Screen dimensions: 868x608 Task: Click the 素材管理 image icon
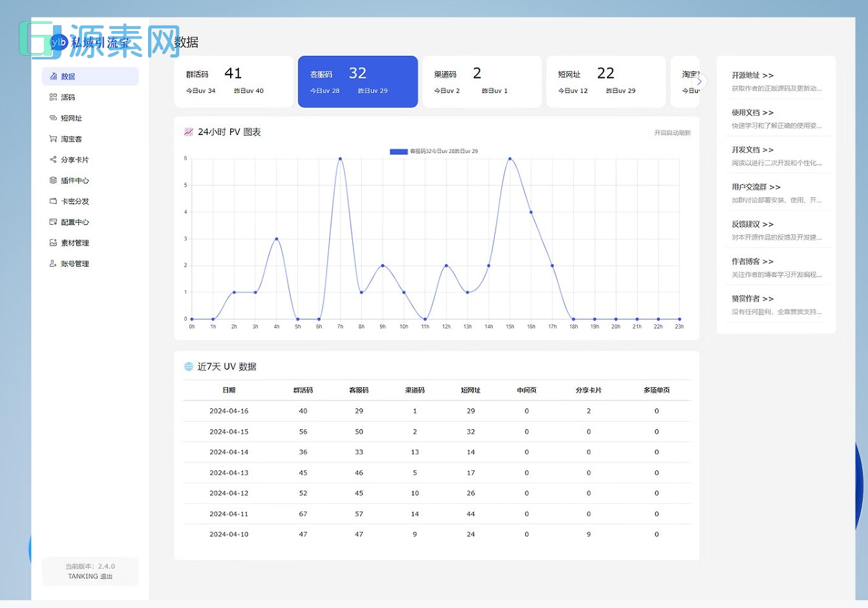53,243
